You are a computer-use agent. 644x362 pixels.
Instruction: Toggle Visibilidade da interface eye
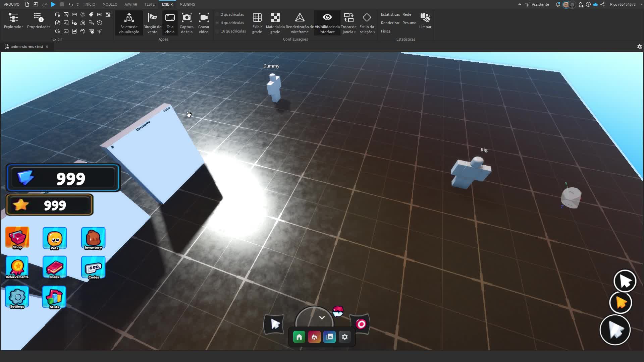pyautogui.click(x=327, y=23)
